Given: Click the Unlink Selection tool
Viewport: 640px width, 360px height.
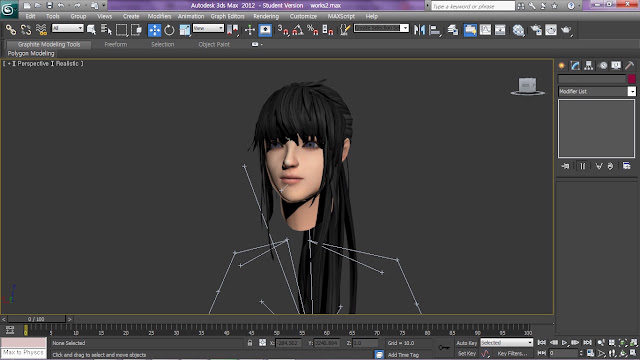Looking at the screenshot, I should click(26, 30).
